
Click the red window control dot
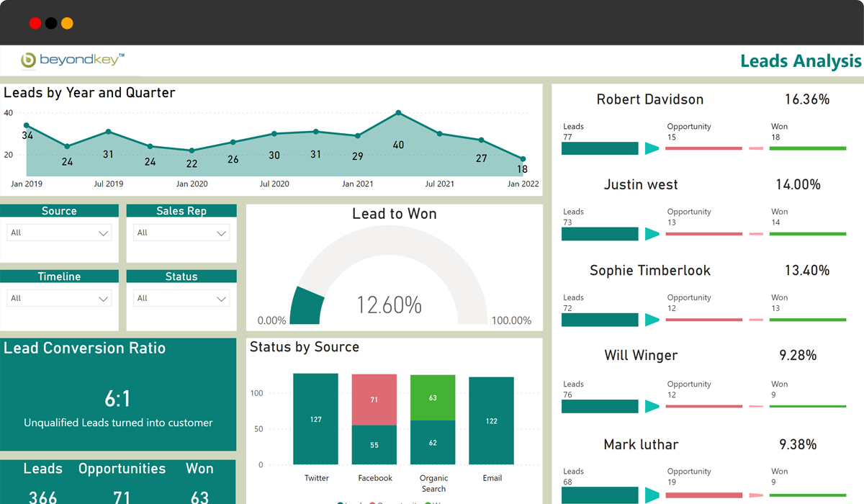pyautogui.click(x=35, y=23)
